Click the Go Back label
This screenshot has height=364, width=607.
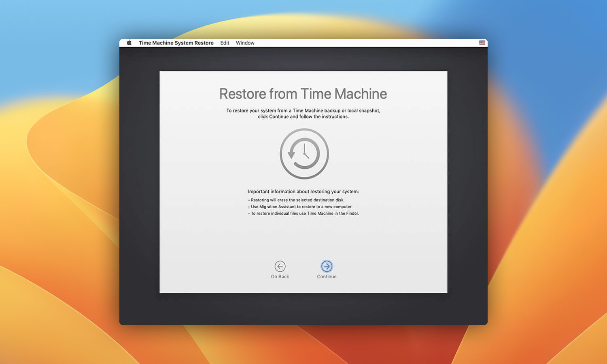click(x=280, y=277)
